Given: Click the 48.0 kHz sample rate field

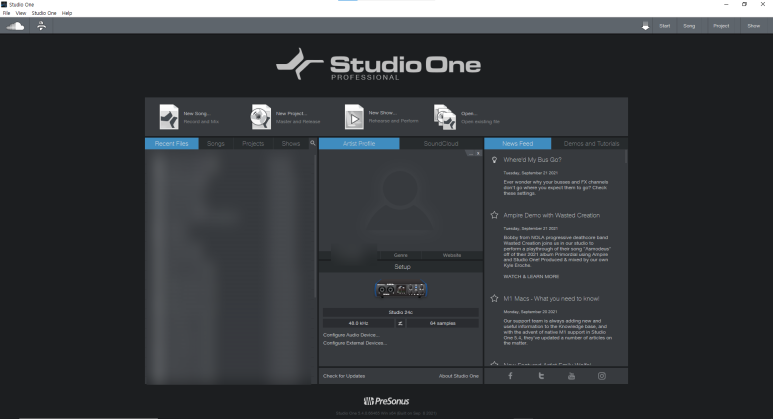Looking at the screenshot, I should 358,323.
